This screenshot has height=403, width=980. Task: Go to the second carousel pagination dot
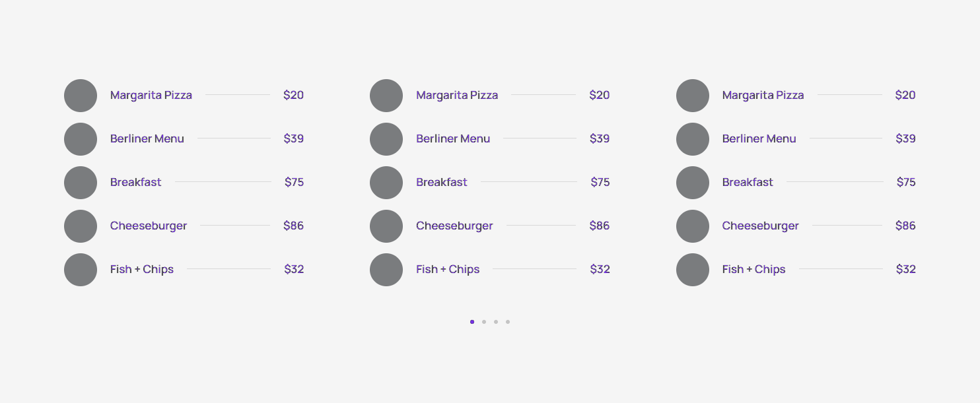click(x=484, y=322)
